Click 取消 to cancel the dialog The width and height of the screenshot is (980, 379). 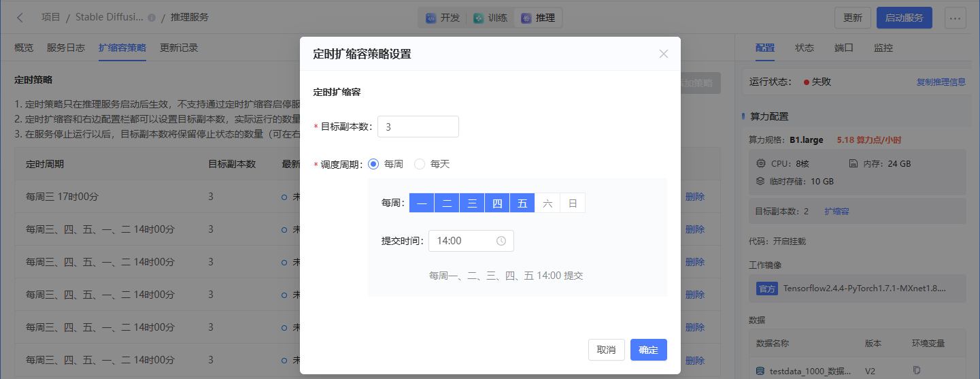[x=606, y=350]
